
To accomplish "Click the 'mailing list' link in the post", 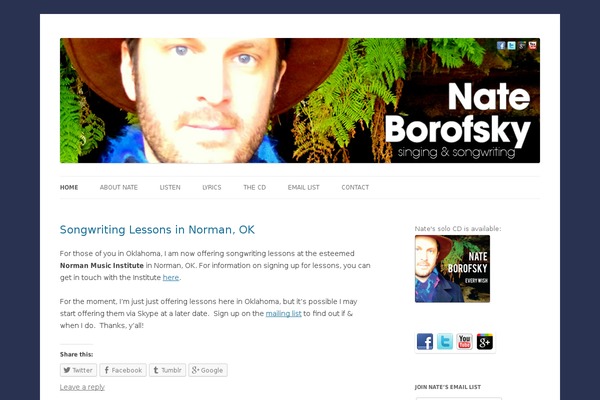I will [284, 313].
